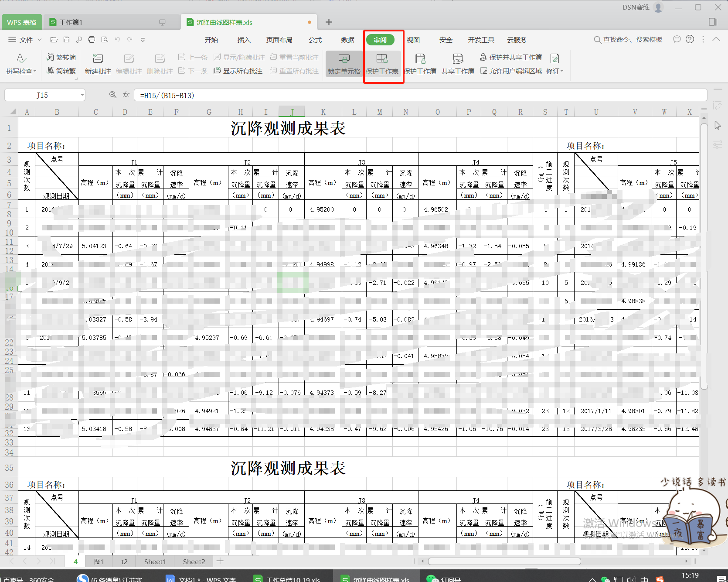
Task: Select the 保护工作表 icon
Action: (x=382, y=64)
